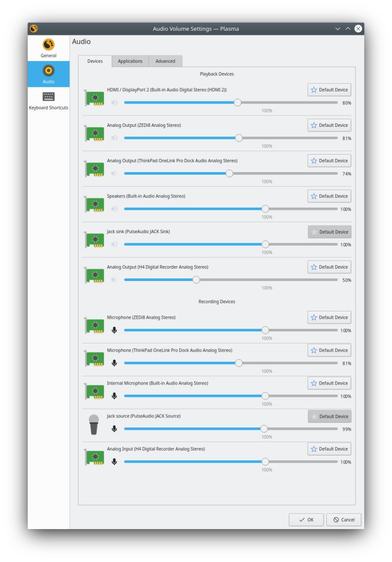Make ZEDi8 Microphone the Default Device
The height and width of the screenshot is (562, 392).
(329, 317)
